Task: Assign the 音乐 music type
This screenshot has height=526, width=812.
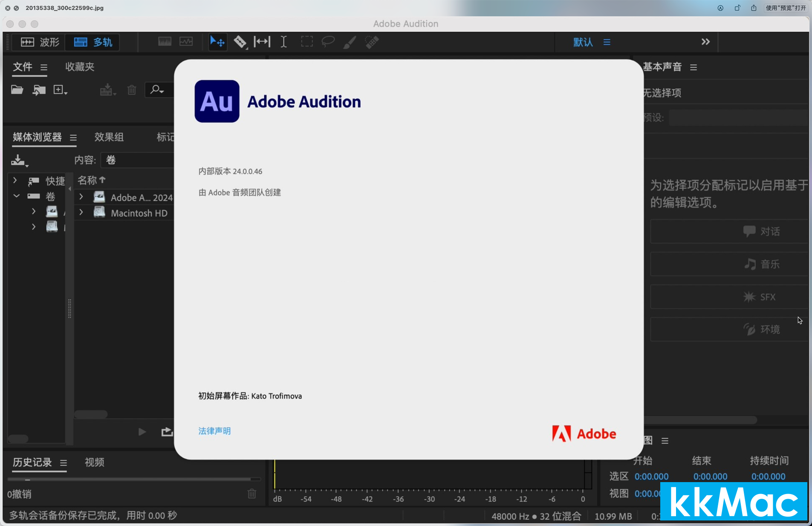Action: (x=729, y=264)
